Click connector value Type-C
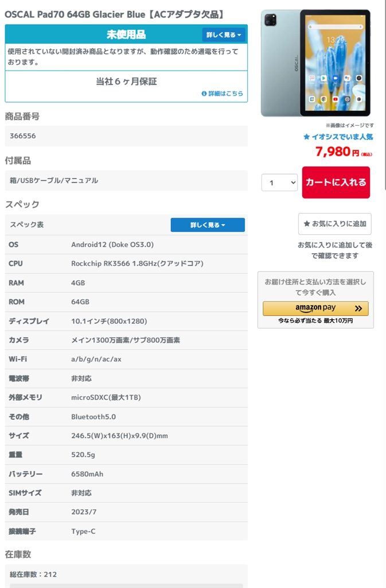This screenshot has width=386, height=588. (x=83, y=531)
